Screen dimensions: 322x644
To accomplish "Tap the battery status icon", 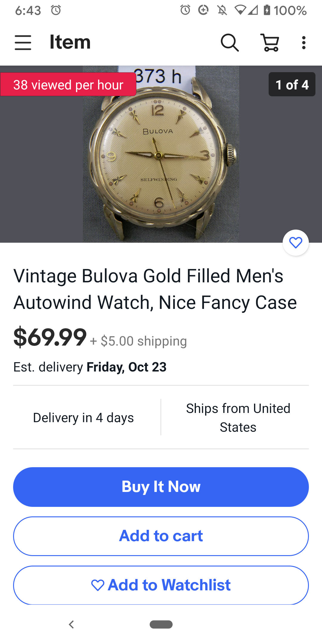I will (267, 10).
